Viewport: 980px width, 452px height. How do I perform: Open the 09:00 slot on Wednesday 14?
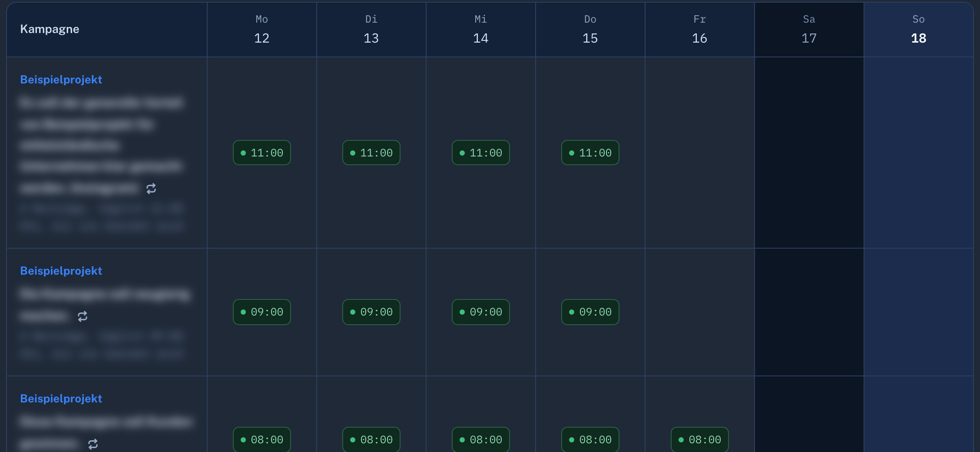tap(481, 312)
